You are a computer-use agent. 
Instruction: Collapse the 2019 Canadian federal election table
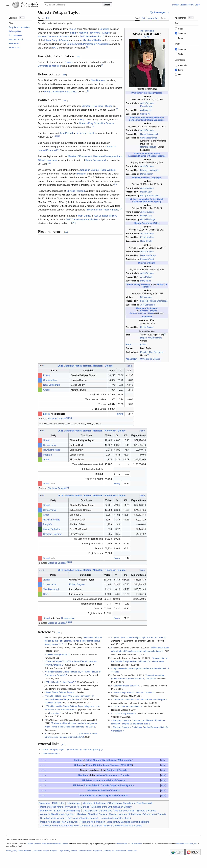[x=143, y=496]
